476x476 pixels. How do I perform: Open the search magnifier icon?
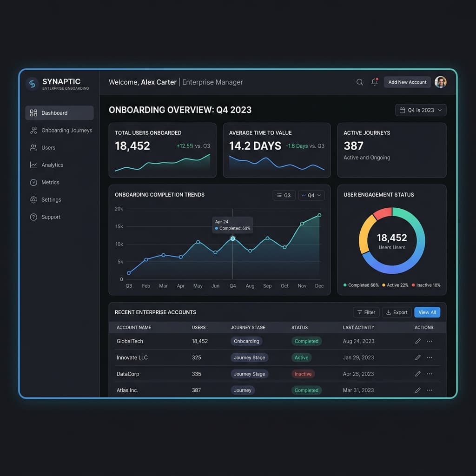tap(360, 82)
